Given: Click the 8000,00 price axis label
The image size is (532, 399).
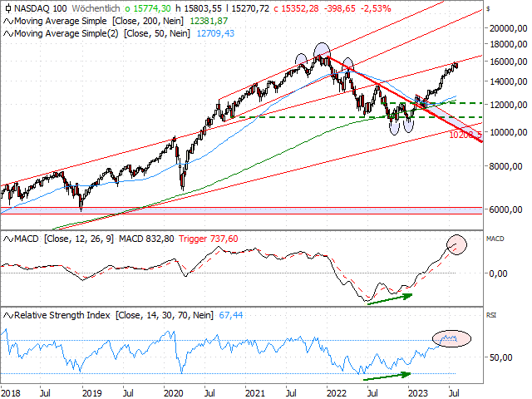Looking at the screenshot, I should click(x=505, y=166).
